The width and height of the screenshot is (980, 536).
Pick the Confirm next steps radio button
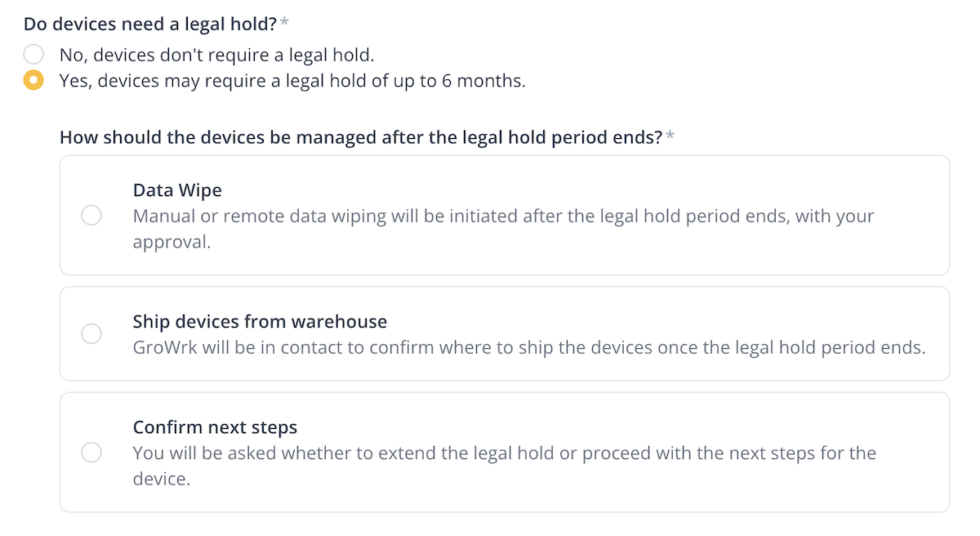(91, 453)
